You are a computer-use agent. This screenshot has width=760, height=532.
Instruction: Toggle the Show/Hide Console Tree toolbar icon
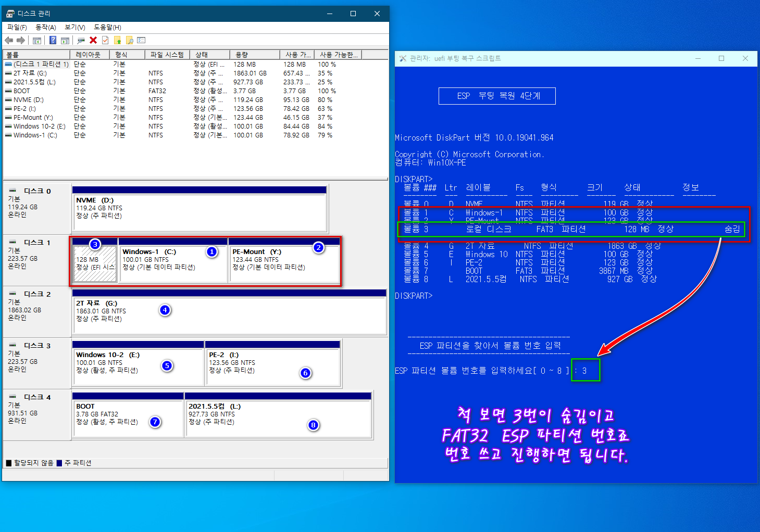point(37,41)
